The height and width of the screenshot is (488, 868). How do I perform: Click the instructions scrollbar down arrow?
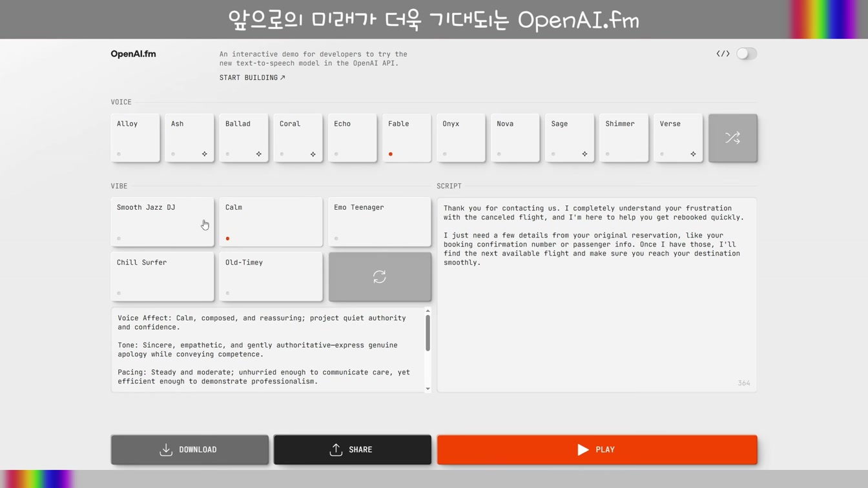pyautogui.click(x=428, y=389)
